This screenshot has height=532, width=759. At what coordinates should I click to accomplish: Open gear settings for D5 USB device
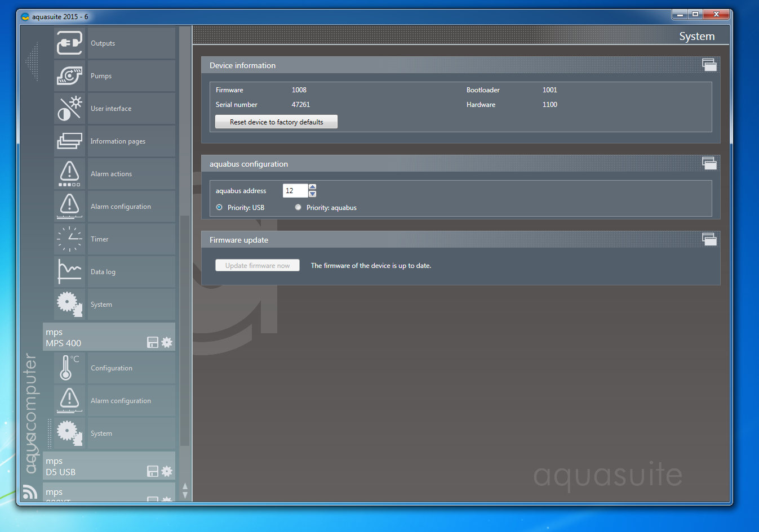click(167, 471)
